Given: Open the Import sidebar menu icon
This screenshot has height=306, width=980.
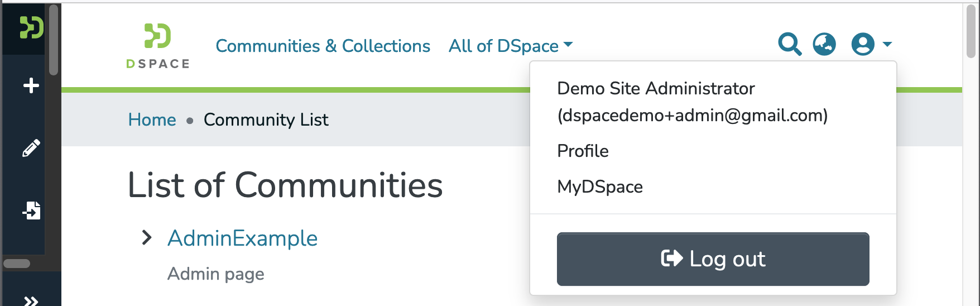Looking at the screenshot, I should (x=31, y=211).
